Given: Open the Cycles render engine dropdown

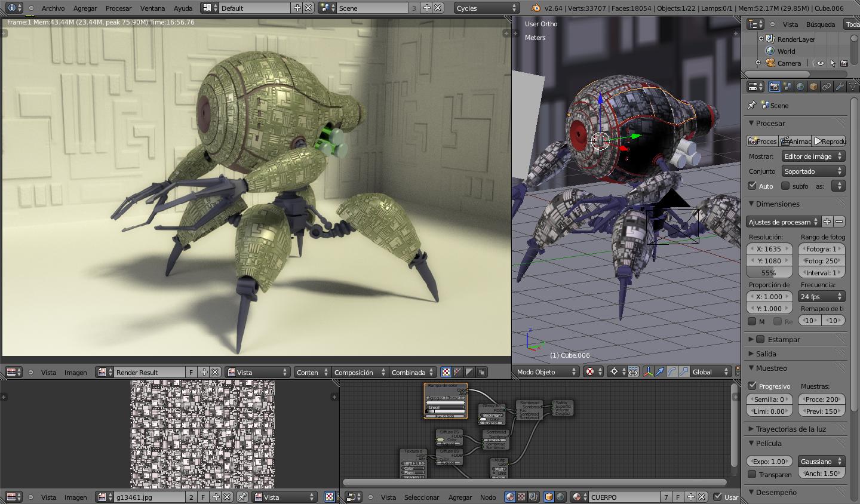Looking at the screenshot, I should pyautogui.click(x=487, y=8).
